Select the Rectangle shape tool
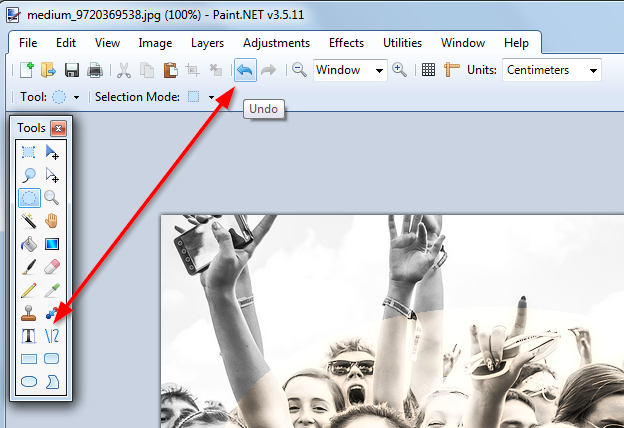Screen dimensions: 624x428 (x=29, y=359)
